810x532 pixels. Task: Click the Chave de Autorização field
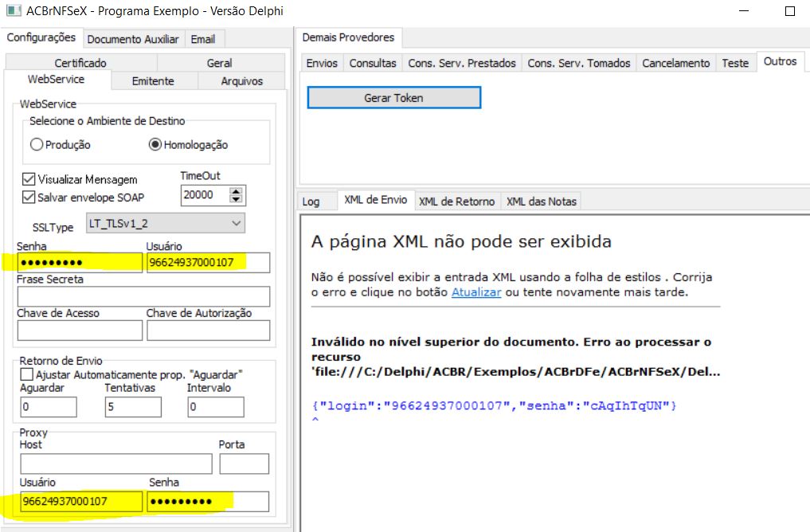[208, 331]
